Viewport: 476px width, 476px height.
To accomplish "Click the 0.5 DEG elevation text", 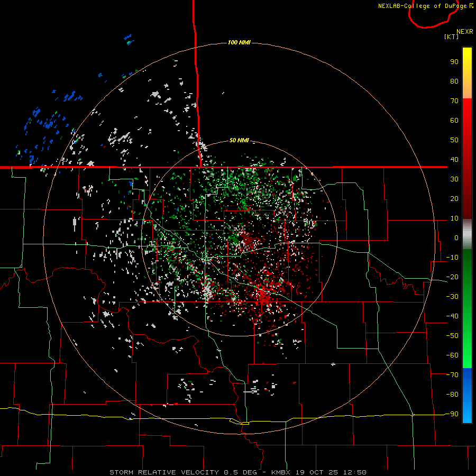I will 241,472.
